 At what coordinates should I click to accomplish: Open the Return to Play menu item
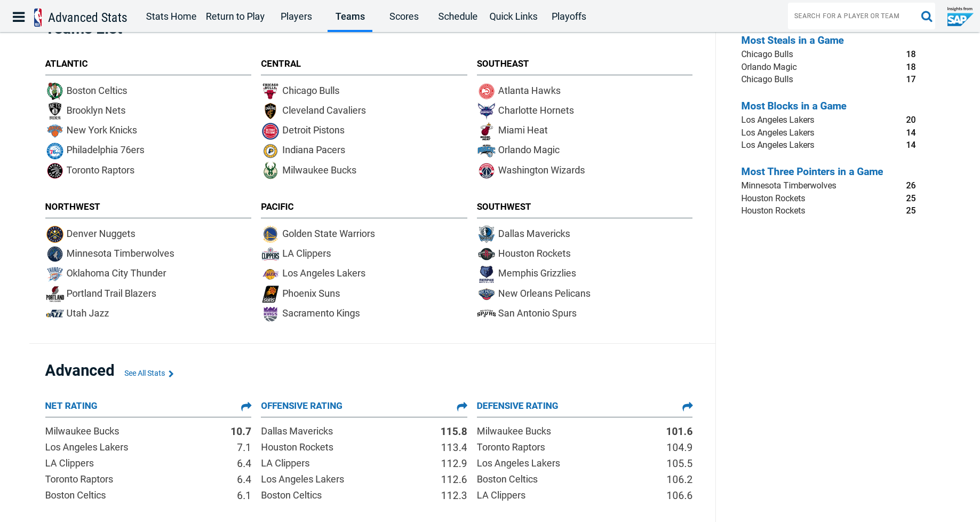235,17
